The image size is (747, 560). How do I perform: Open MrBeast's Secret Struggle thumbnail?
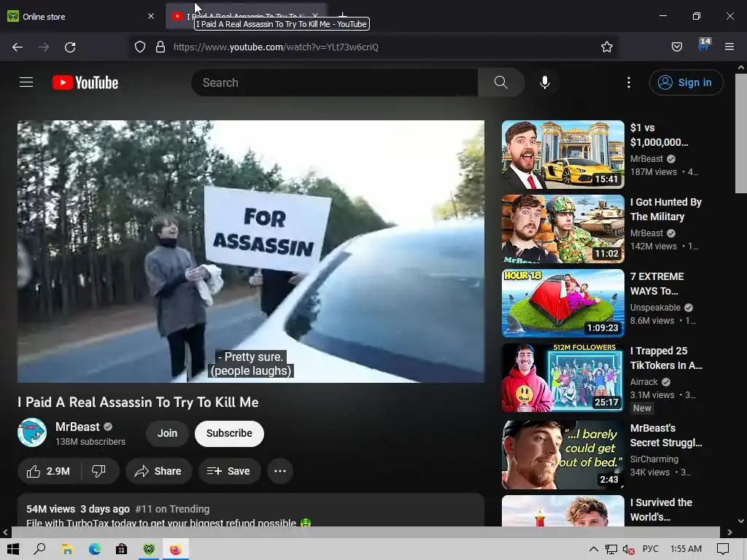click(x=562, y=455)
